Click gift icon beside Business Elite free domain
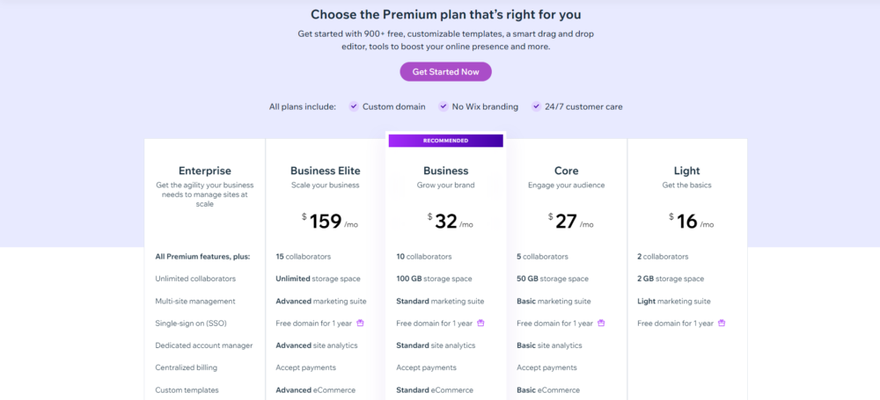Viewport: 880px width, 400px height. [360, 323]
